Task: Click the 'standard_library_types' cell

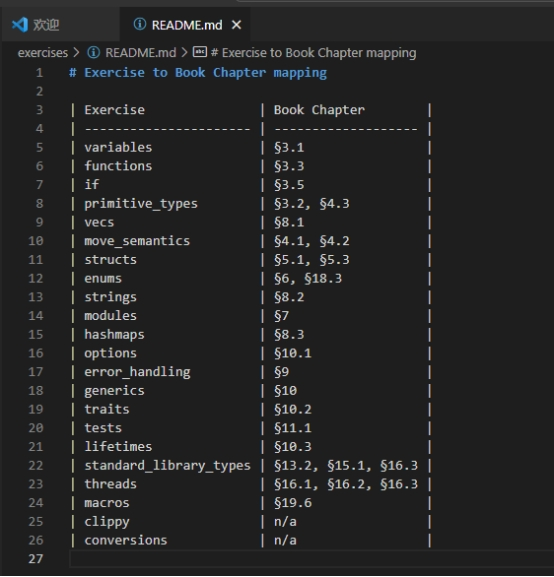Action: click(x=167, y=466)
